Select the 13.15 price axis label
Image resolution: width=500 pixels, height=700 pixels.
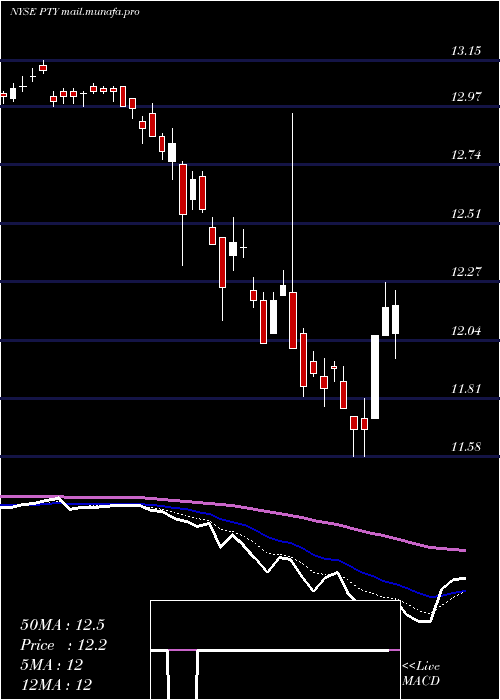click(466, 51)
